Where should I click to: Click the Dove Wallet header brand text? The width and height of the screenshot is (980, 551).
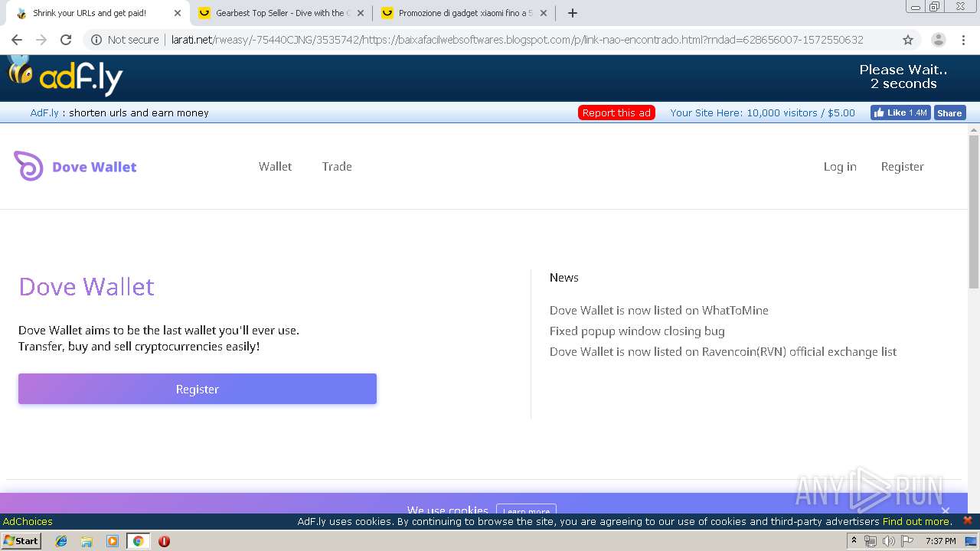[94, 167]
